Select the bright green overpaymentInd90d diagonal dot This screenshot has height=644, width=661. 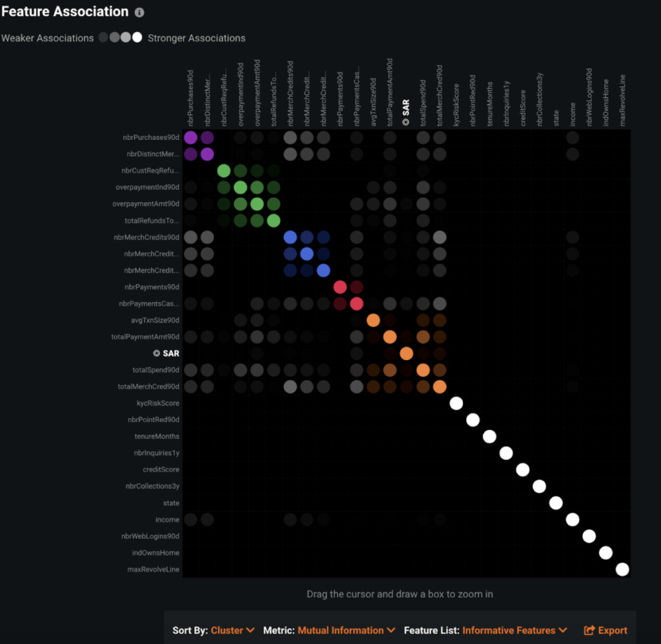(240, 187)
